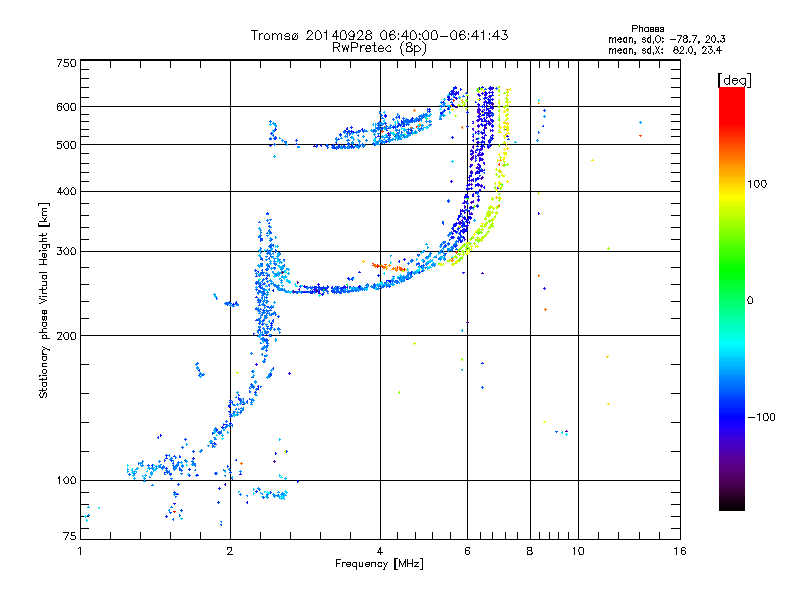Screen dimensions: 800x600
Task: Click the colorbar tick label '100'
Action: (757, 184)
